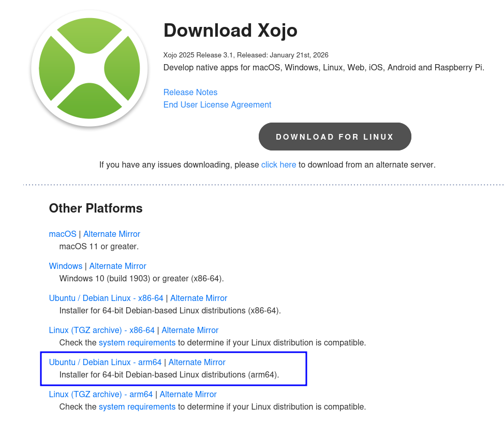Open system requirements under arm64 TGZ archive

pos(137,406)
